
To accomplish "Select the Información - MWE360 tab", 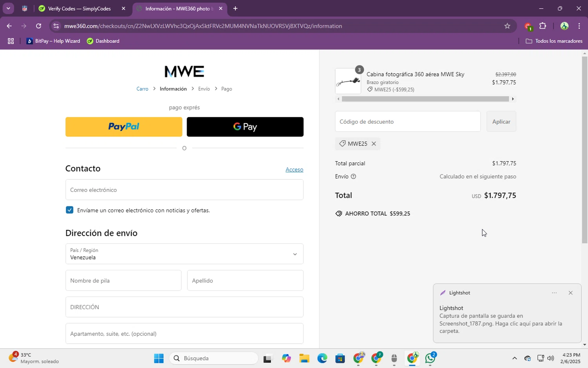I will point(180,9).
